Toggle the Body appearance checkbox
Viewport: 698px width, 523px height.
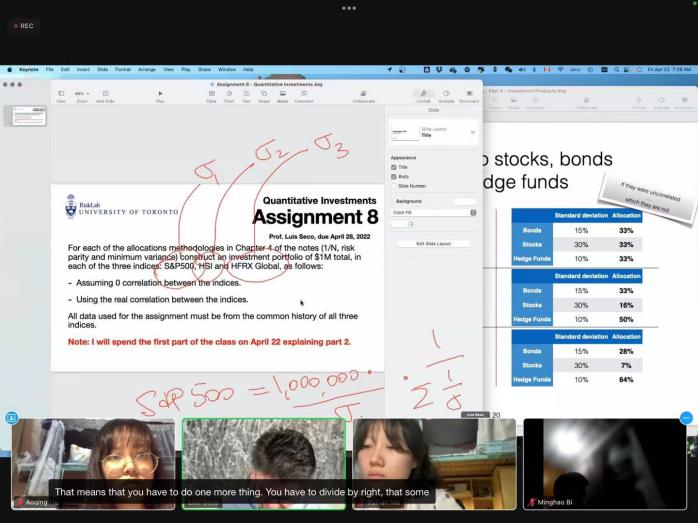(394, 176)
